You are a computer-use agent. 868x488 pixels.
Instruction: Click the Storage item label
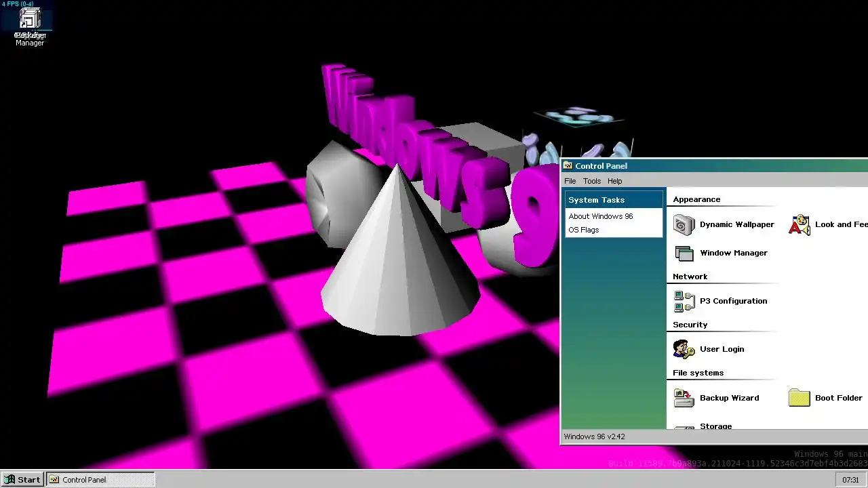pyautogui.click(x=716, y=426)
